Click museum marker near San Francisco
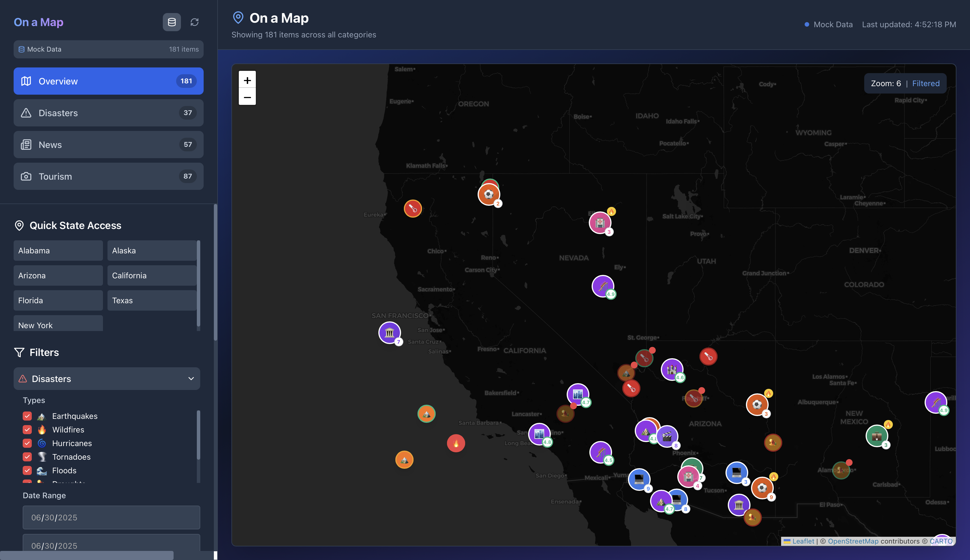This screenshot has width=970, height=560. pos(389,332)
